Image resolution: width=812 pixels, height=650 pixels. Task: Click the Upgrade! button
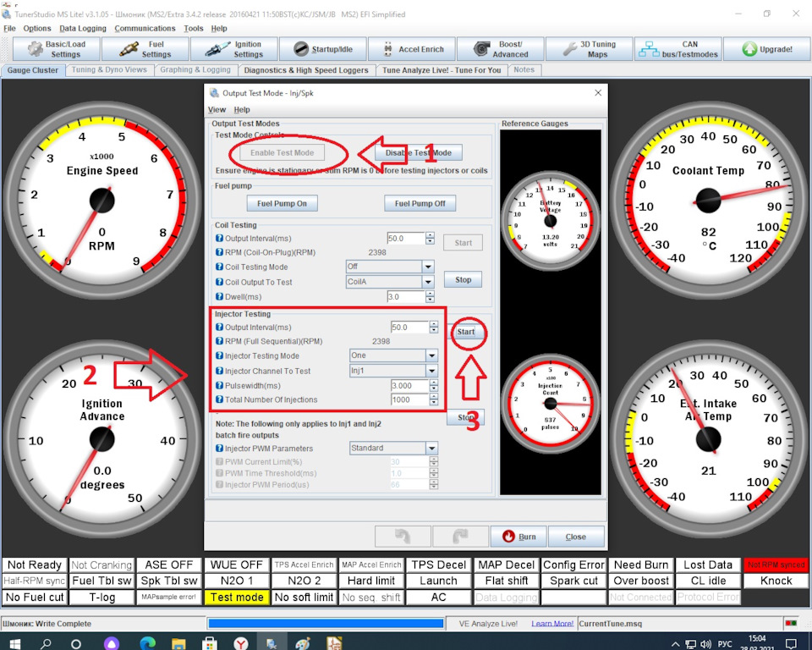[767, 49]
